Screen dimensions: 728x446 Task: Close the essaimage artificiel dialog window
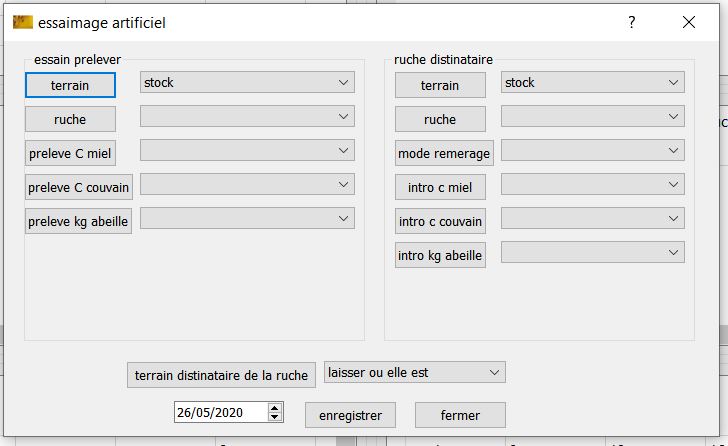(x=688, y=23)
